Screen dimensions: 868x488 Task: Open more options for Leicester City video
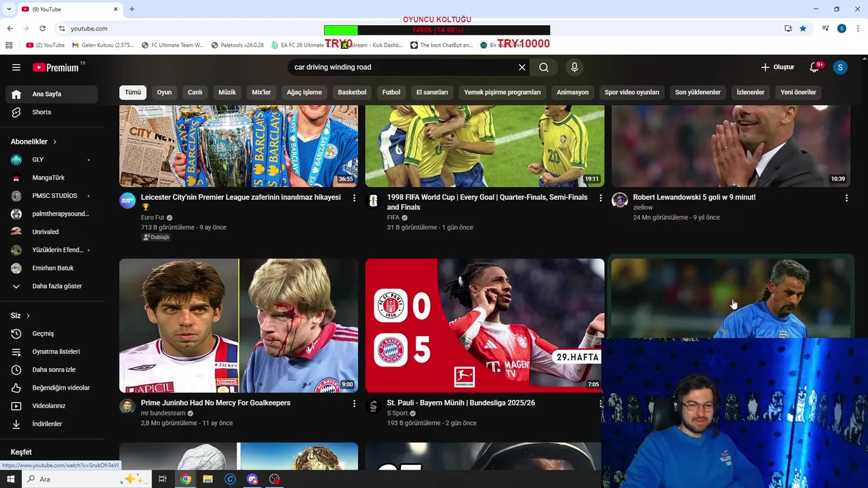click(354, 198)
